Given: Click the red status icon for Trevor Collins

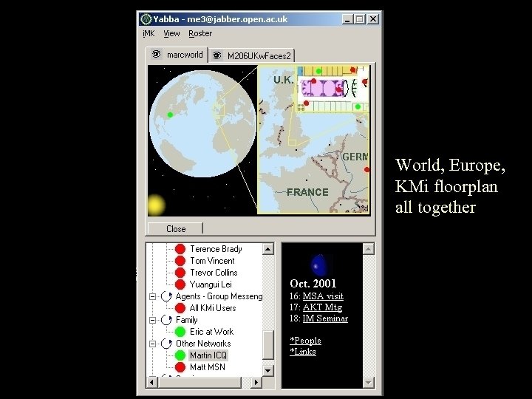Looking at the screenshot, I should coord(180,273).
